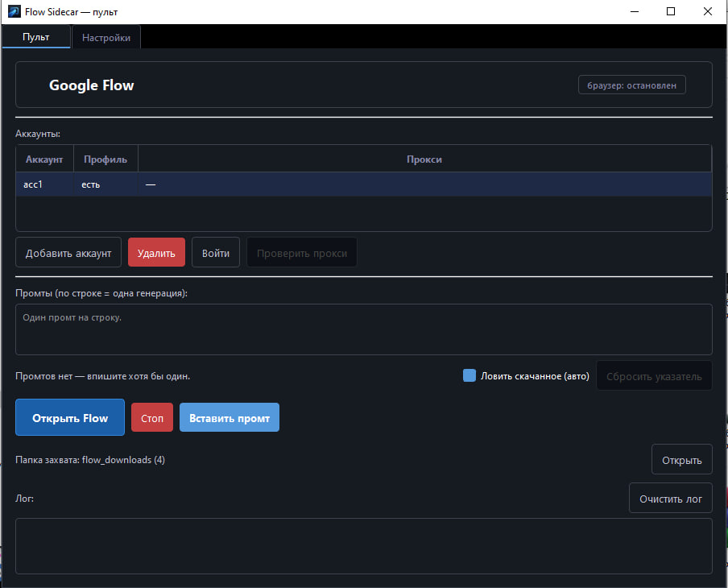The width and height of the screenshot is (728, 588).
Task: Click inside the log output area
Action: pos(363,546)
